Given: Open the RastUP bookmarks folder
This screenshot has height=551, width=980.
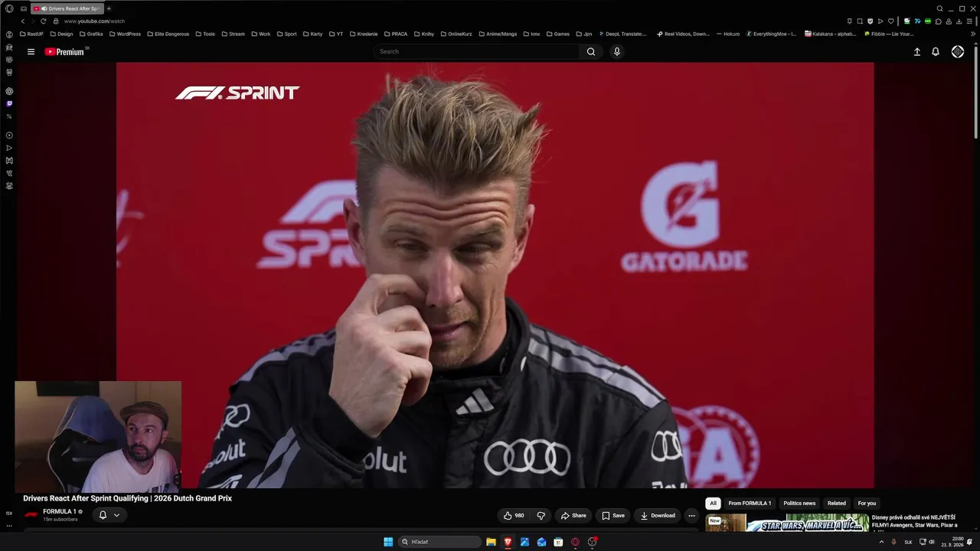Looking at the screenshot, I should (31, 34).
